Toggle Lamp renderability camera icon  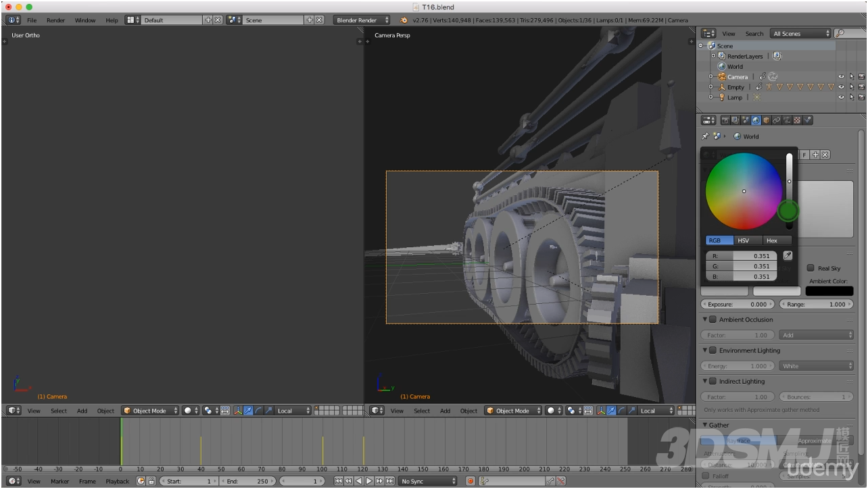862,97
